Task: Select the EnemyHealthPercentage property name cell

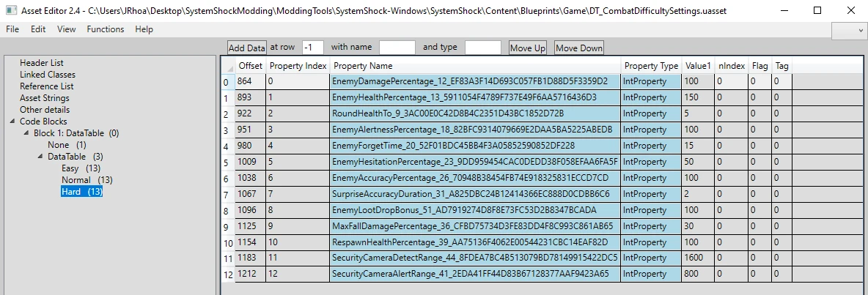Action: coord(475,97)
